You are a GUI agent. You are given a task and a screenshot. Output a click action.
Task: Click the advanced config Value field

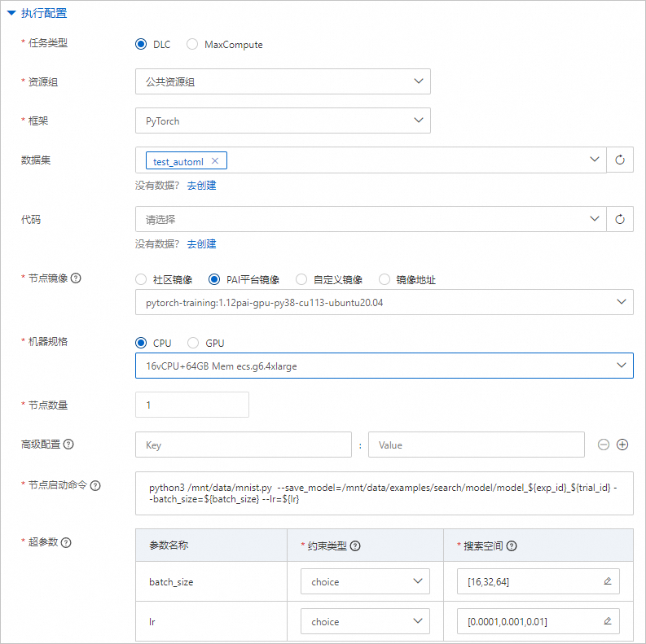(x=477, y=445)
